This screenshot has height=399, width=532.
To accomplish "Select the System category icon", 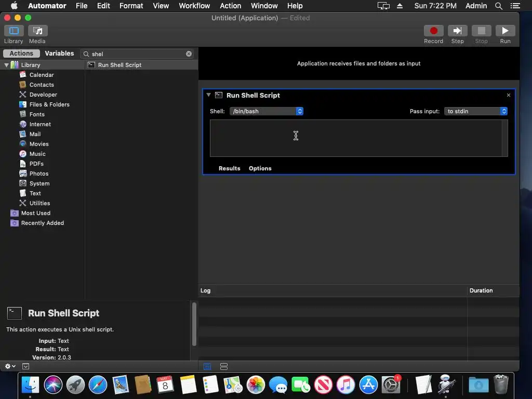I will point(23,183).
